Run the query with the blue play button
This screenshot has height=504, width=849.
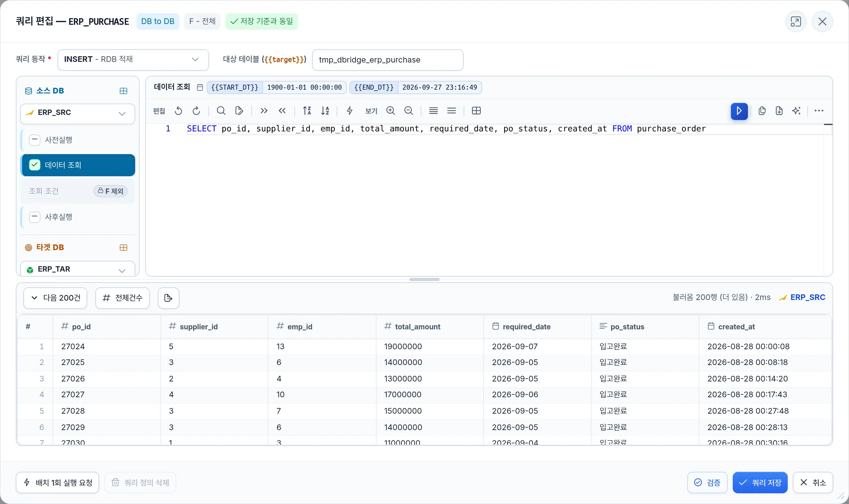(739, 111)
